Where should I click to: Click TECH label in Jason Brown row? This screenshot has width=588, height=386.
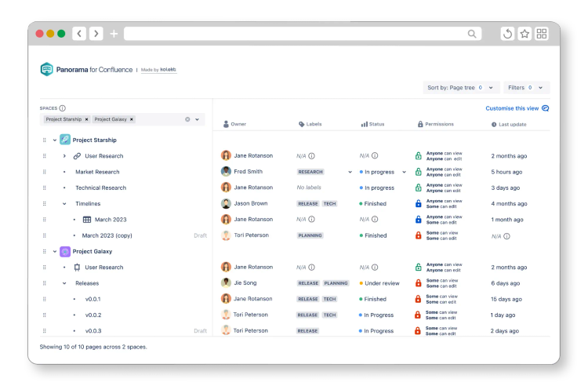pyautogui.click(x=329, y=204)
